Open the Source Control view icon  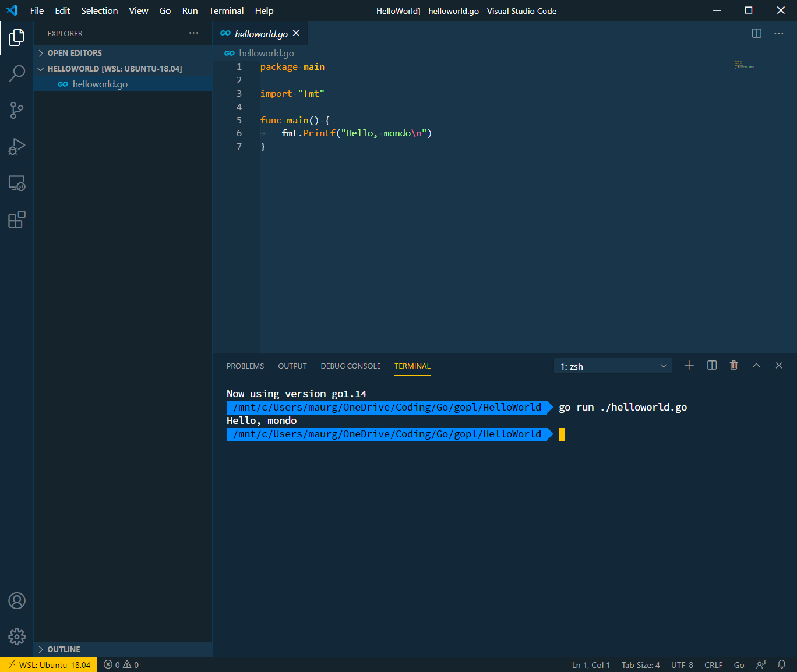click(17, 110)
